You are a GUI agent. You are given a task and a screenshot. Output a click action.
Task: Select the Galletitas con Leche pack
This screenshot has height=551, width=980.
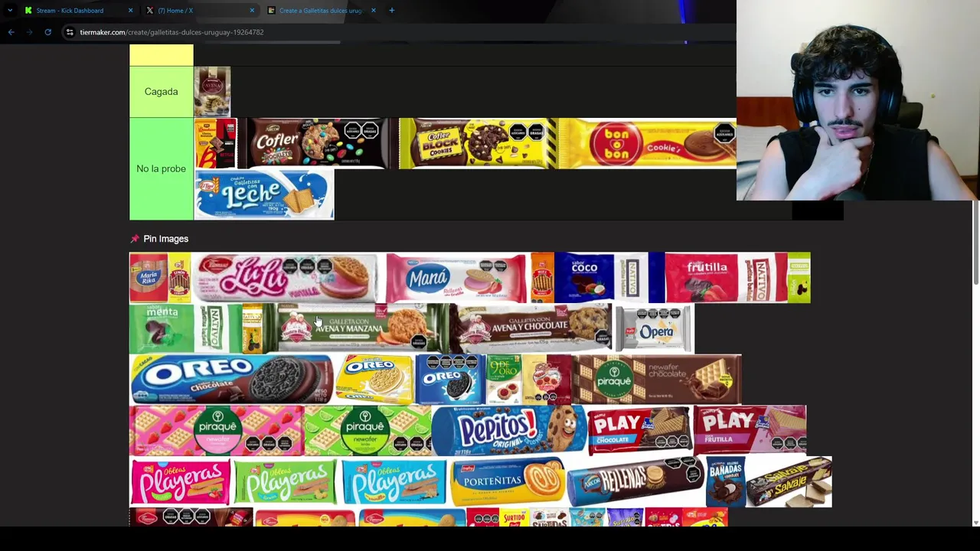pyautogui.click(x=264, y=194)
